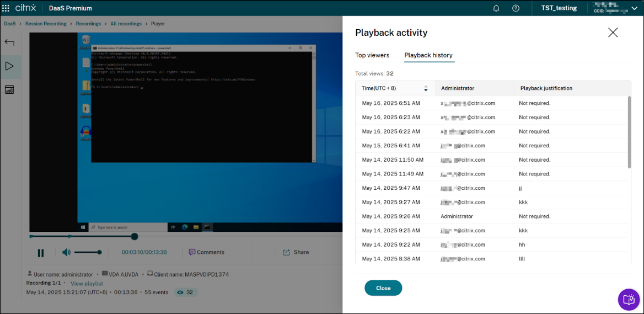
Task: Select row May 14, 2025 9:26 AM
Action: click(492, 216)
